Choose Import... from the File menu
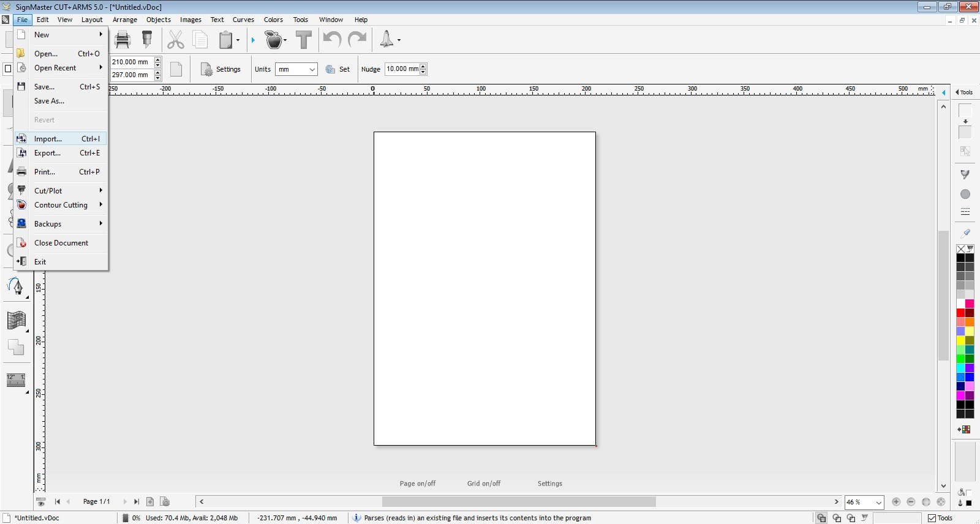This screenshot has width=980, height=524. click(x=61, y=139)
